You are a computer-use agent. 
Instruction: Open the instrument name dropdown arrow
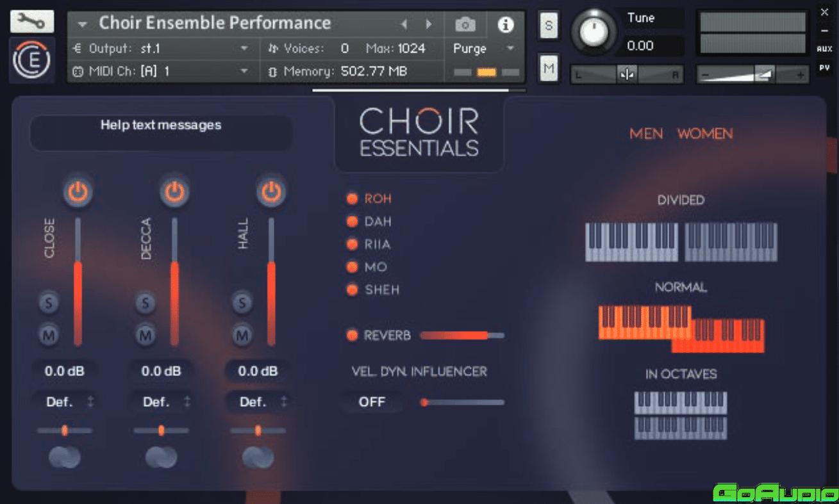pyautogui.click(x=82, y=24)
